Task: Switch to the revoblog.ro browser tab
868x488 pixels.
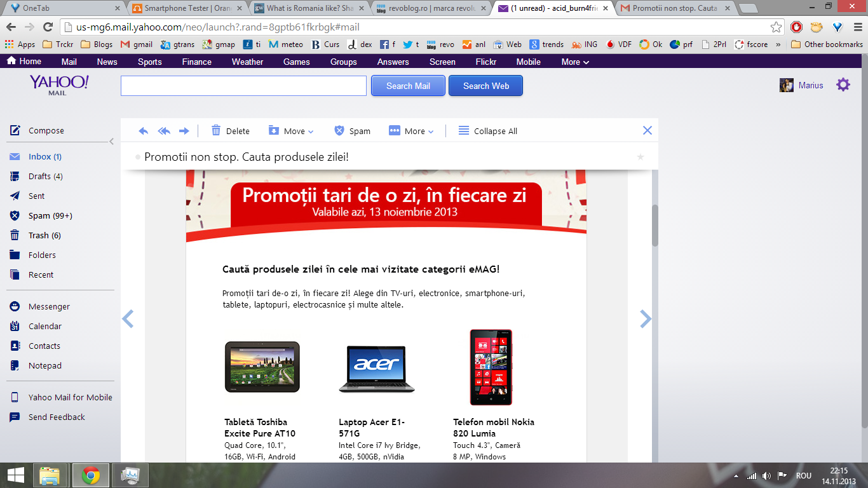Action: [430, 8]
